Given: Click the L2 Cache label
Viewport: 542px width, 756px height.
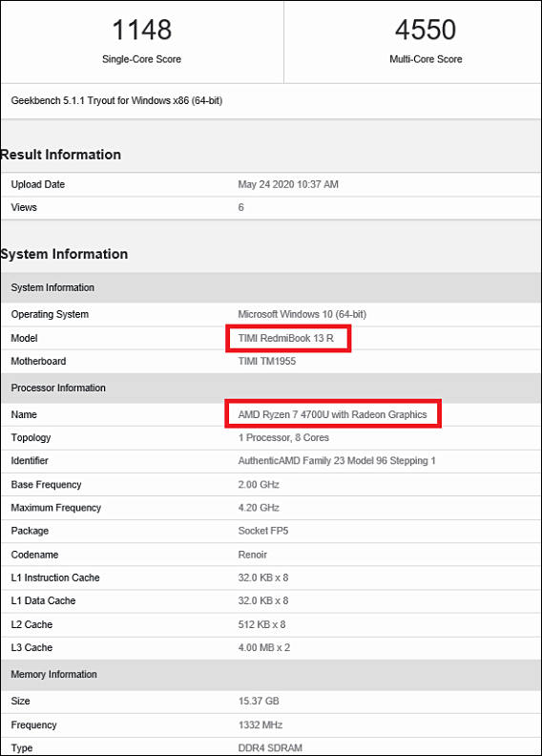Looking at the screenshot, I should pyautogui.click(x=31, y=625).
